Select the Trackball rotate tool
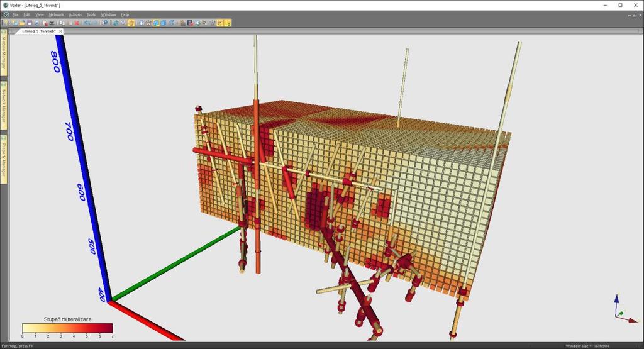Image resolution: width=644 pixels, height=349 pixels. click(x=116, y=23)
